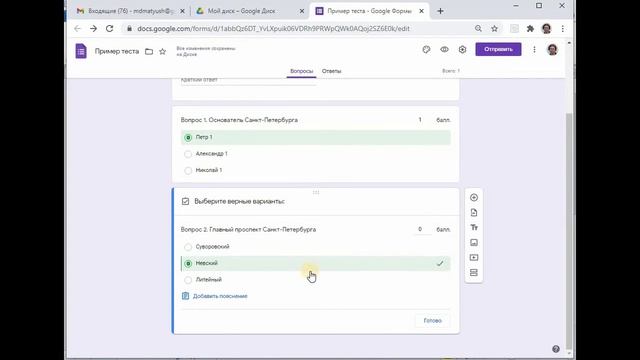The height and width of the screenshot is (360, 640).
Task: Click the points value for question 1
Action: 420,120
